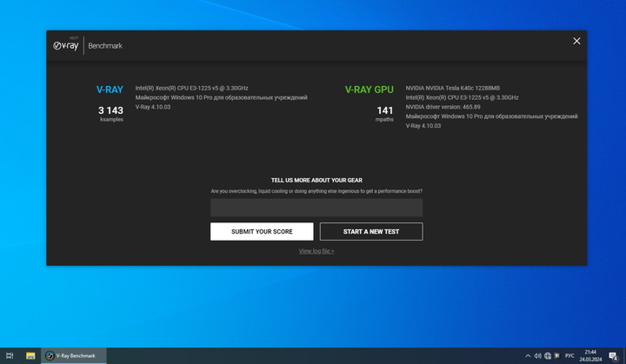Select the 3 143 ksamples CPU score
Viewport: 626px width, 364px height.
(110, 113)
